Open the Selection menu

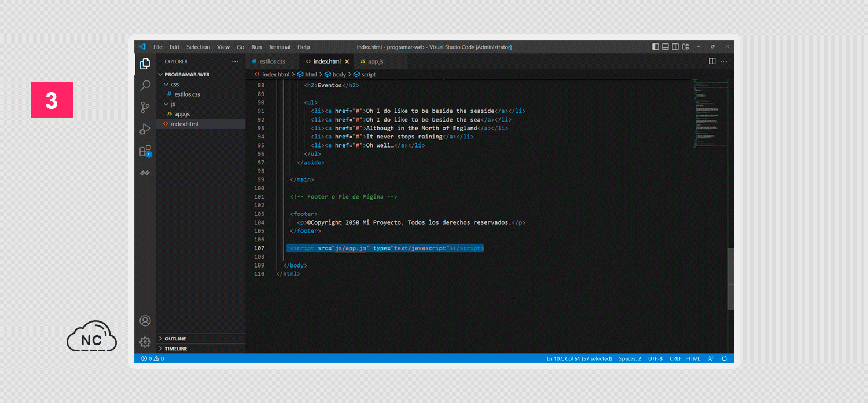(x=198, y=47)
